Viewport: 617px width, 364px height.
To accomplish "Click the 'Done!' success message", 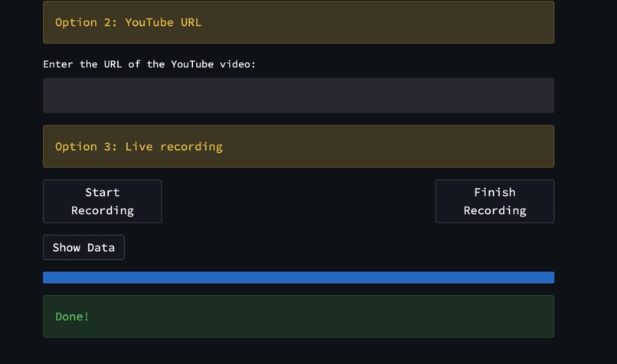I will tap(299, 317).
